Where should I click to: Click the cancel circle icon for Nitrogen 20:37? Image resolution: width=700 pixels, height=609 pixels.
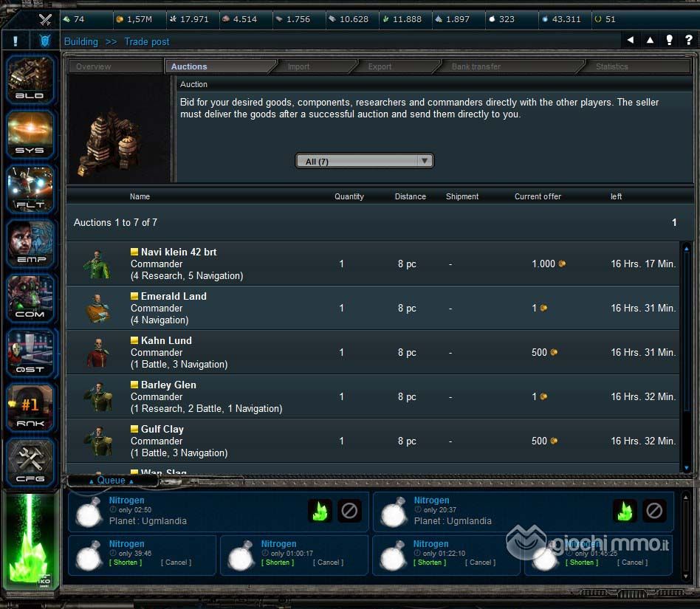(x=654, y=510)
